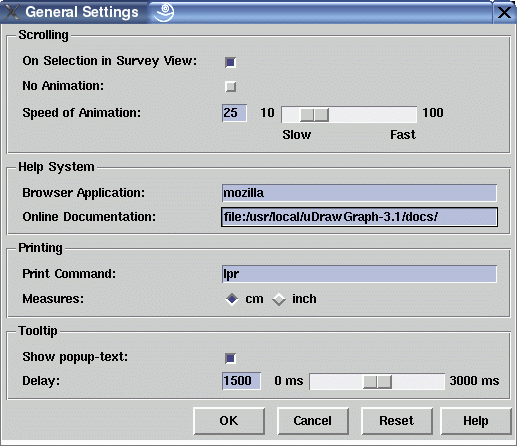Click the Online Documentation path field

359,217
